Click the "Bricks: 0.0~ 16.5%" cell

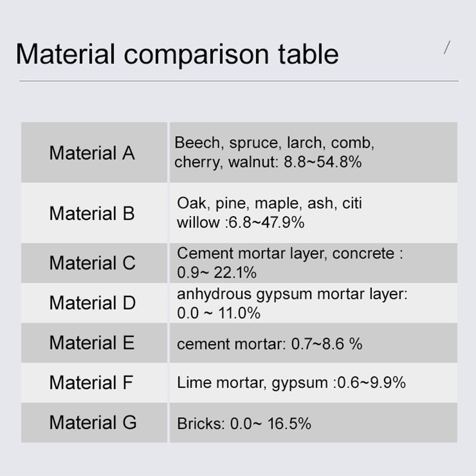pyautogui.click(x=244, y=423)
